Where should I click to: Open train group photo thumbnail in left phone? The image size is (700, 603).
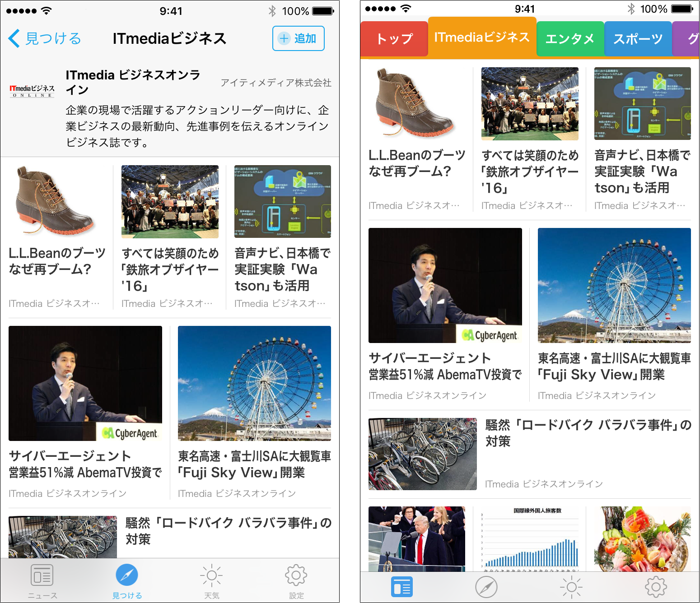[x=170, y=201]
